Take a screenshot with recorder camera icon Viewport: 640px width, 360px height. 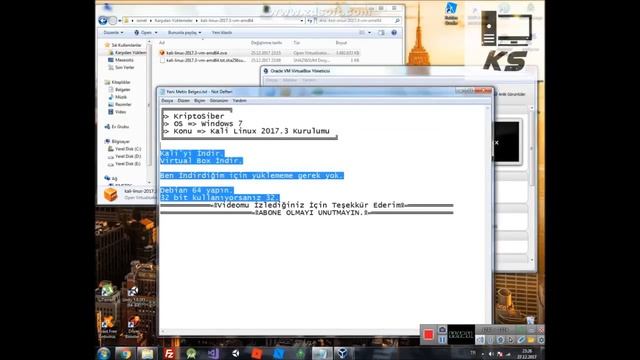(x=442, y=330)
